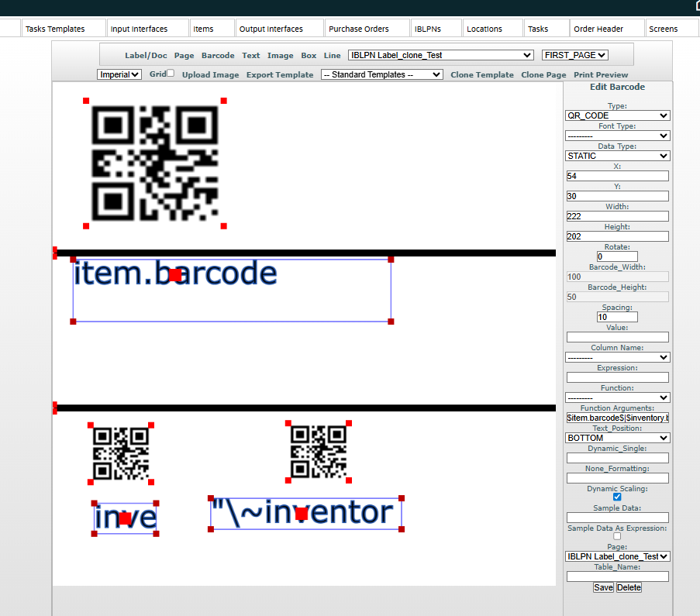Screen dimensions: 700x616
Task: Click the Rotate input field
Action: coord(617,256)
